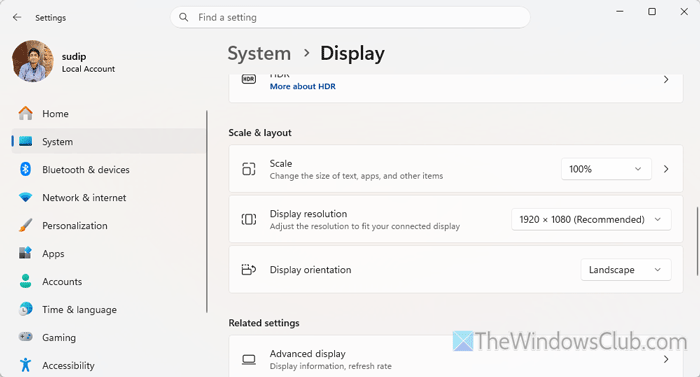Viewport: 700px width, 377px height.
Task: Open the Landscape orientation dropdown
Action: pos(625,270)
